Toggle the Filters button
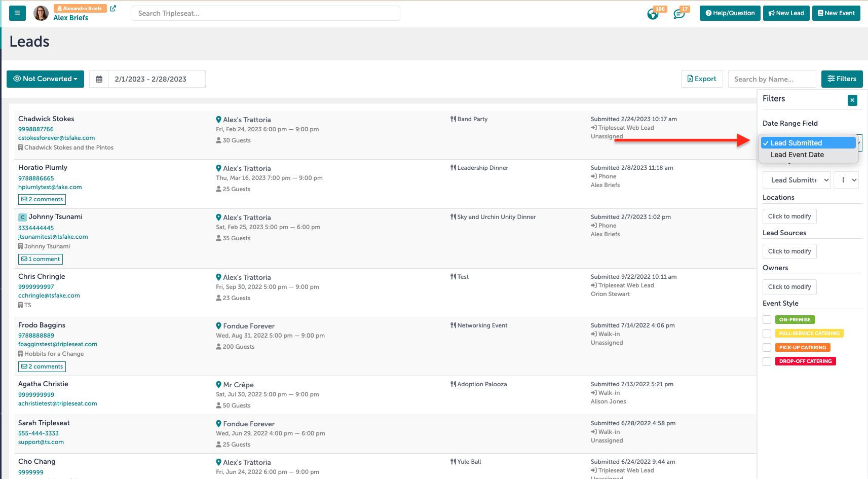Screen dimensions: 868x479 click(842, 79)
